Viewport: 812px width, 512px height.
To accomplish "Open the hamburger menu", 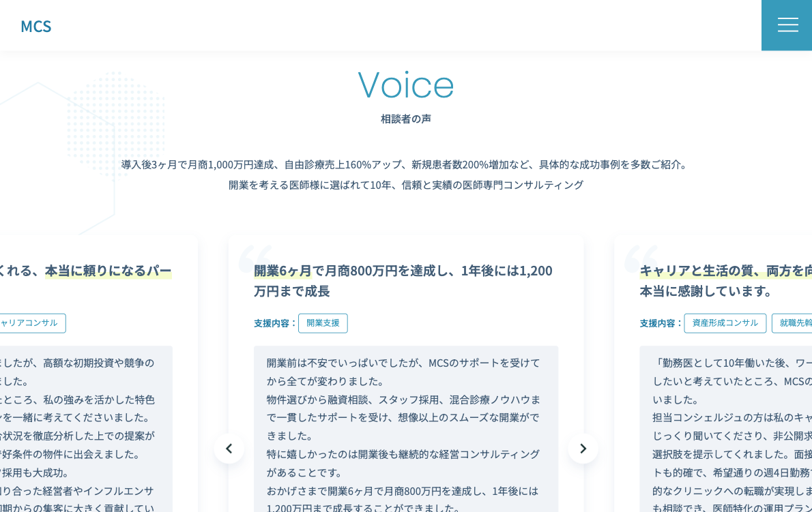I will (x=787, y=25).
